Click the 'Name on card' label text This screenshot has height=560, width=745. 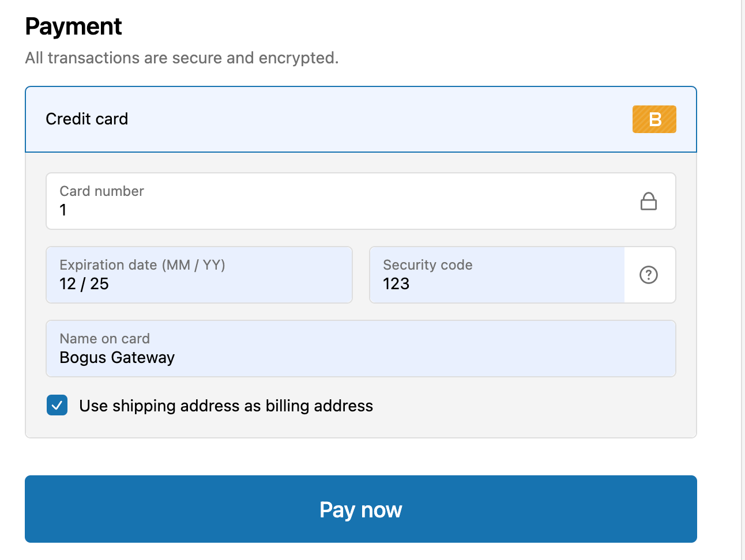(x=105, y=339)
